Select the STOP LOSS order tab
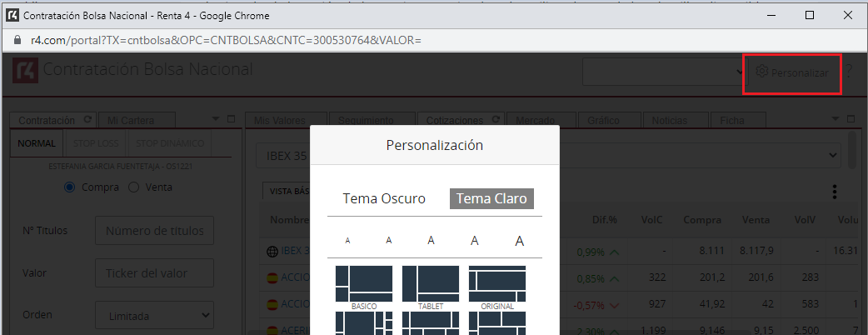This screenshot has width=868, height=335. 96,143
